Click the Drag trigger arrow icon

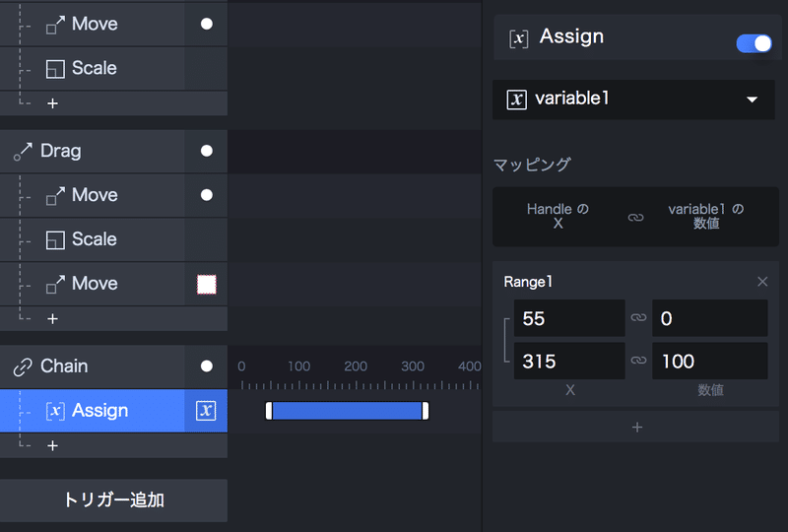click(22, 151)
